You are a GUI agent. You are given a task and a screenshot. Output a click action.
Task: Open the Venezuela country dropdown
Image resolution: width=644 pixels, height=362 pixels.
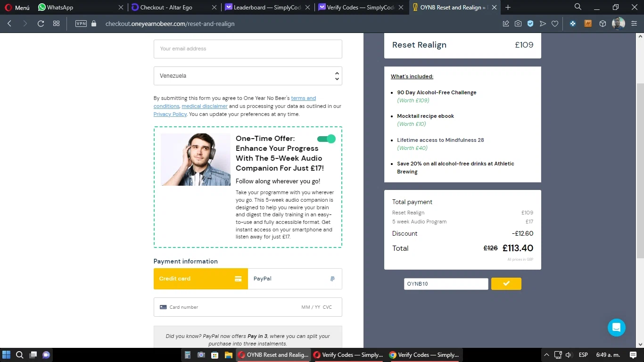(x=248, y=76)
